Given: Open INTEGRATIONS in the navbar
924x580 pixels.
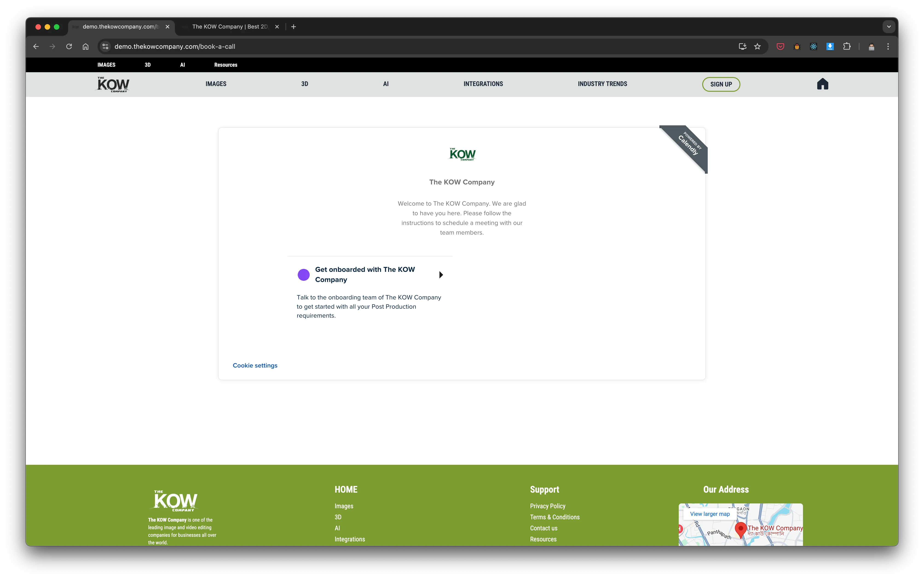Looking at the screenshot, I should pos(483,84).
